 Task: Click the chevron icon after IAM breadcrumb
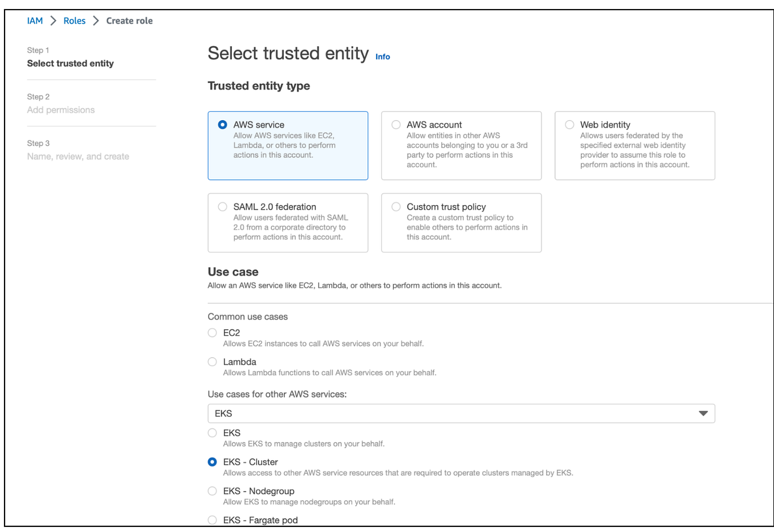(54, 21)
